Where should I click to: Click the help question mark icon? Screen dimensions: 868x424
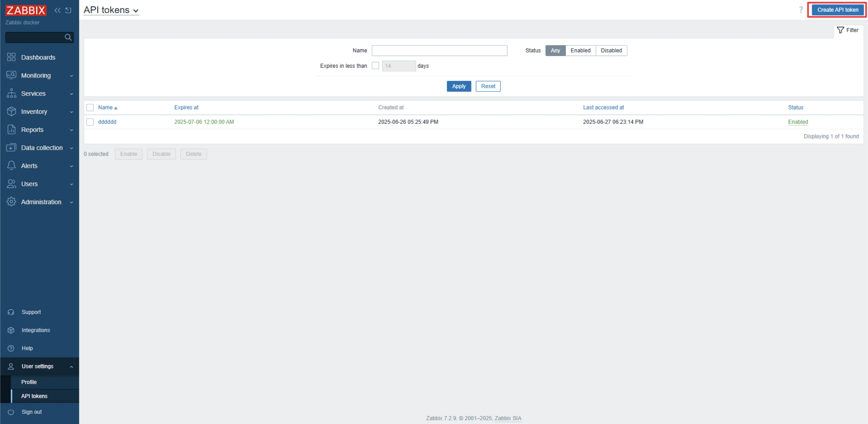tap(801, 10)
